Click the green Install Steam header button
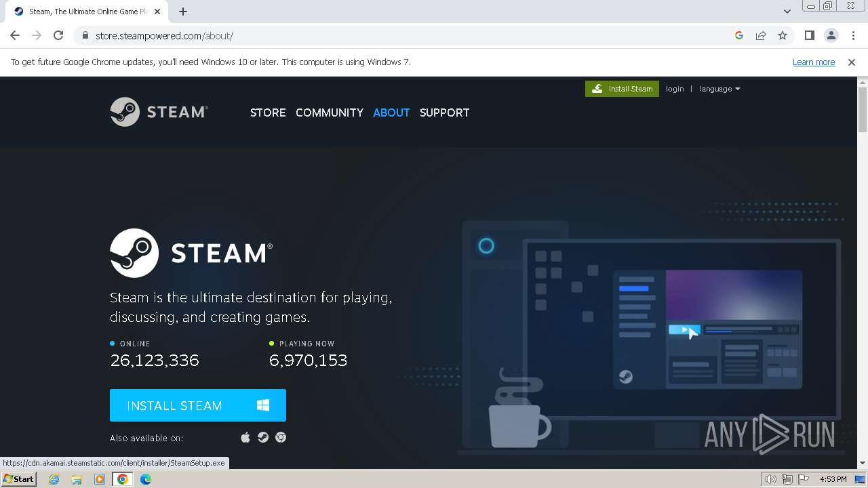The width and height of the screenshot is (868, 488). point(622,89)
